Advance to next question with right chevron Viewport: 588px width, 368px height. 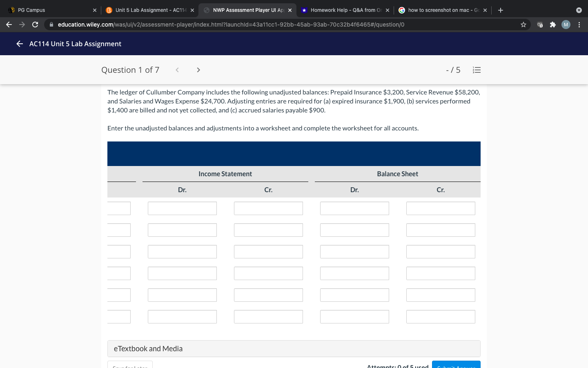coord(198,70)
